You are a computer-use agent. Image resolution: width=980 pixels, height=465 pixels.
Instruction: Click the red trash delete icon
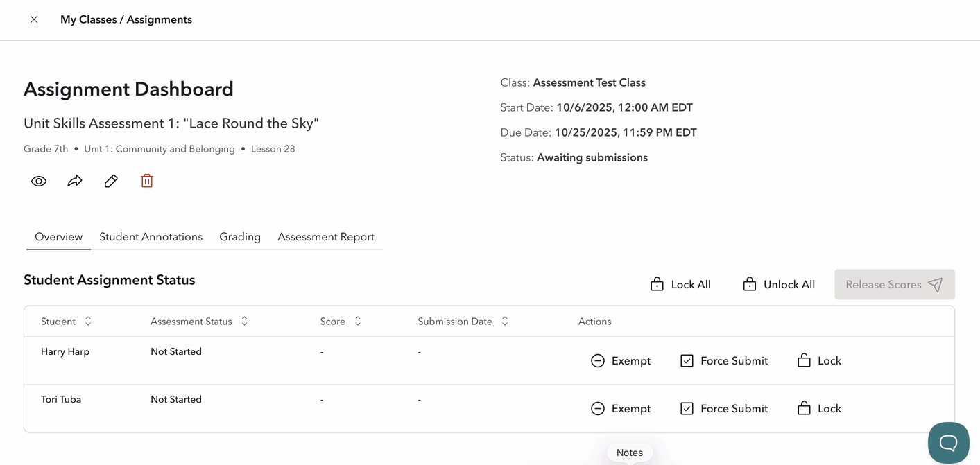point(147,181)
